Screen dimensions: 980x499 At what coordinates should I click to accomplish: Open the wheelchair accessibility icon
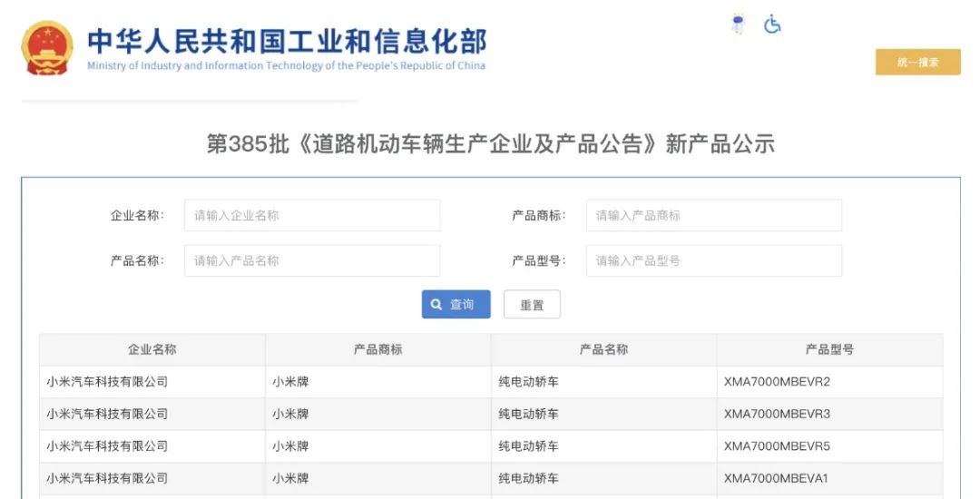pyautogui.click(x=772, y=24)
